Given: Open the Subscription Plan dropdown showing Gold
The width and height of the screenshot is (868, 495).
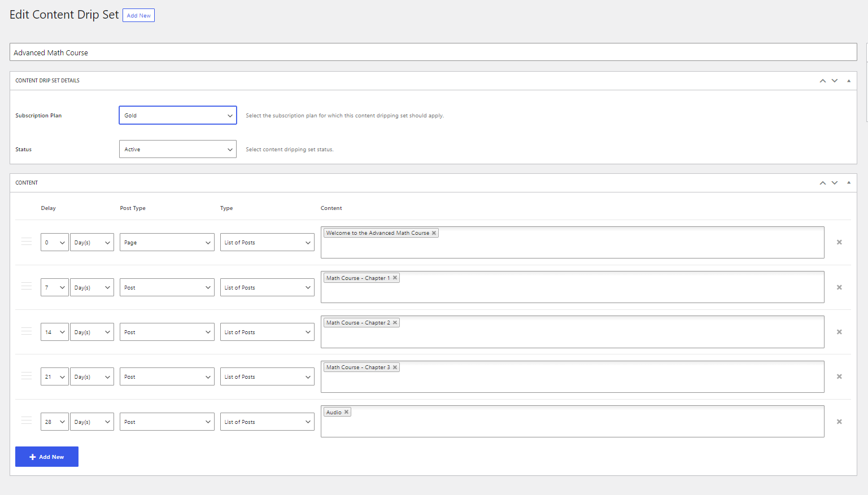Looking at the screenshot, I should tap(178, 115).
